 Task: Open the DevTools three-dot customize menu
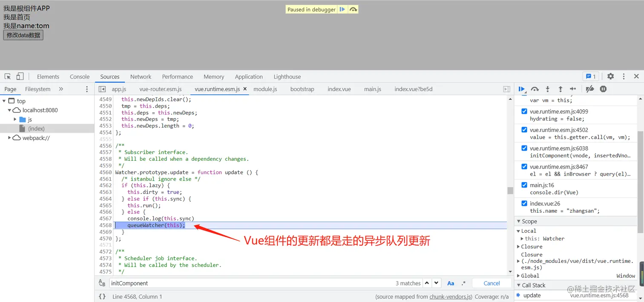624,77
